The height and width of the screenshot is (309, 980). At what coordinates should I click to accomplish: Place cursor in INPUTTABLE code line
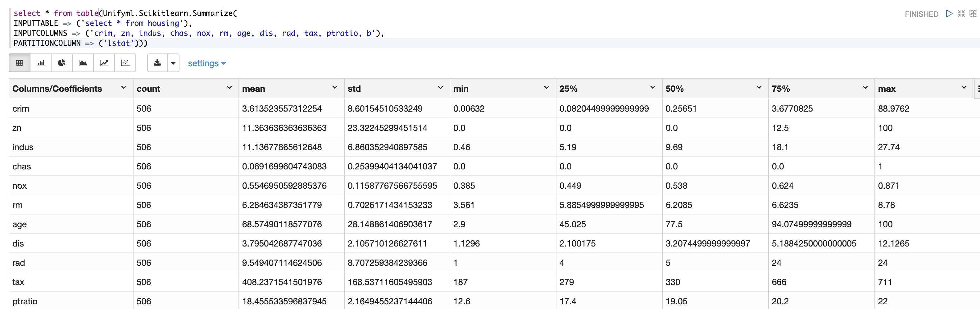[x=103, y=23]
